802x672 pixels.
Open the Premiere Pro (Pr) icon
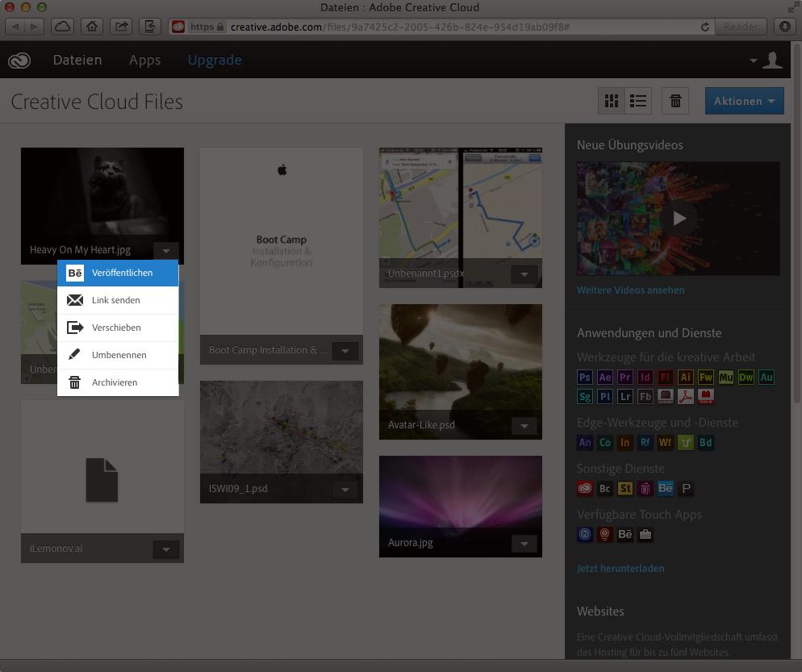[625, 377]
